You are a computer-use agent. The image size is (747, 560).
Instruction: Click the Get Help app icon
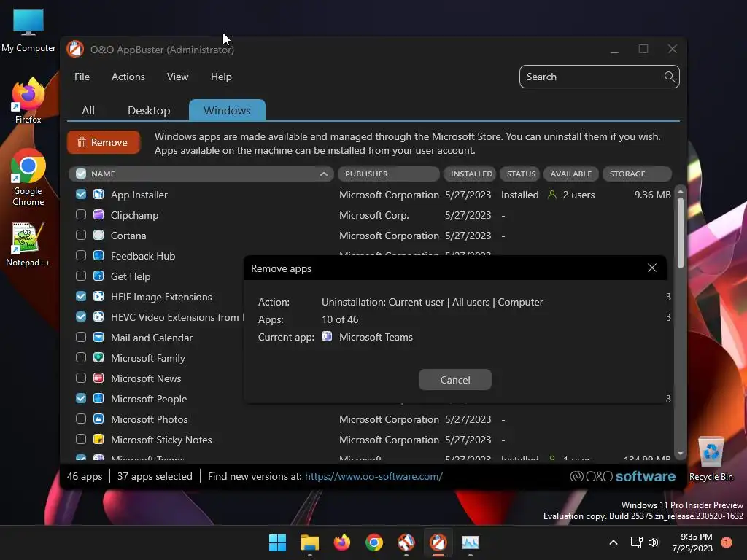tap(98, 276)
